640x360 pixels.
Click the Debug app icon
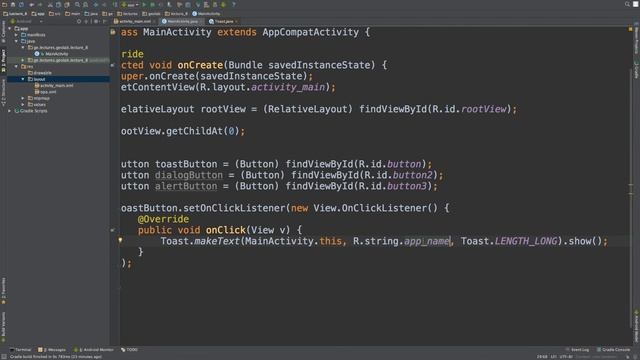tap(153, 4)
